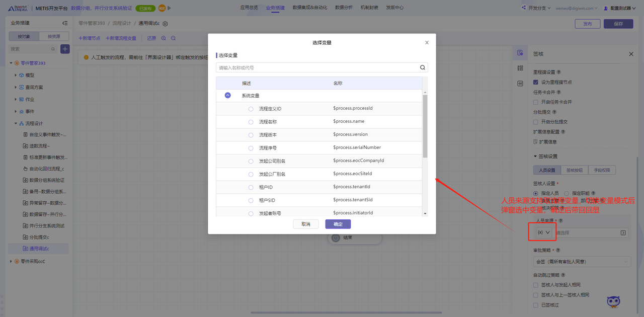
Task: Close the 选择变量 dialog with X
Action: pos(427,43)
